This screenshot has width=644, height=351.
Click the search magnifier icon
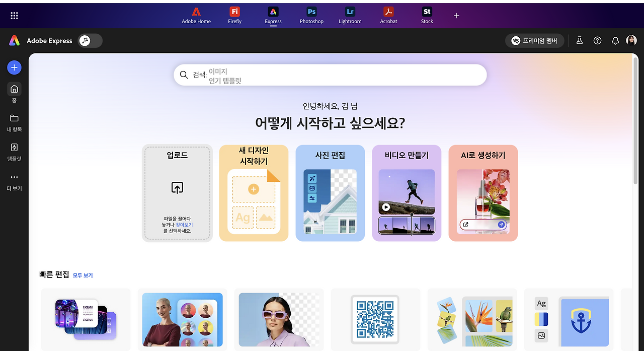point(184,75)
